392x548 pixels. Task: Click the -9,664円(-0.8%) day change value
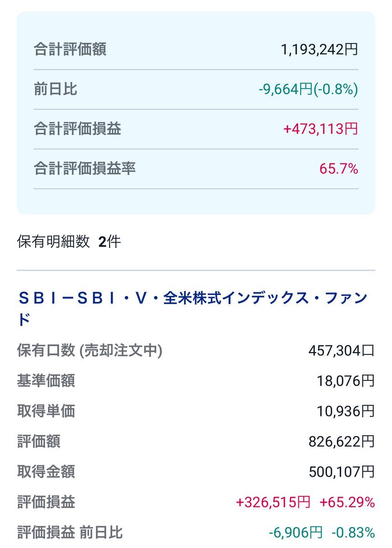(308, 89)
